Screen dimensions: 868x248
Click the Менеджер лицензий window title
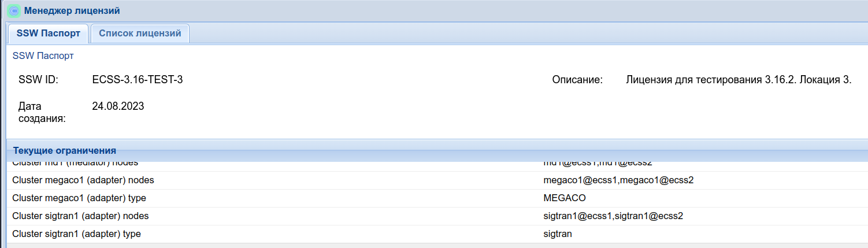pyautogui.click(x=72, y=10)
